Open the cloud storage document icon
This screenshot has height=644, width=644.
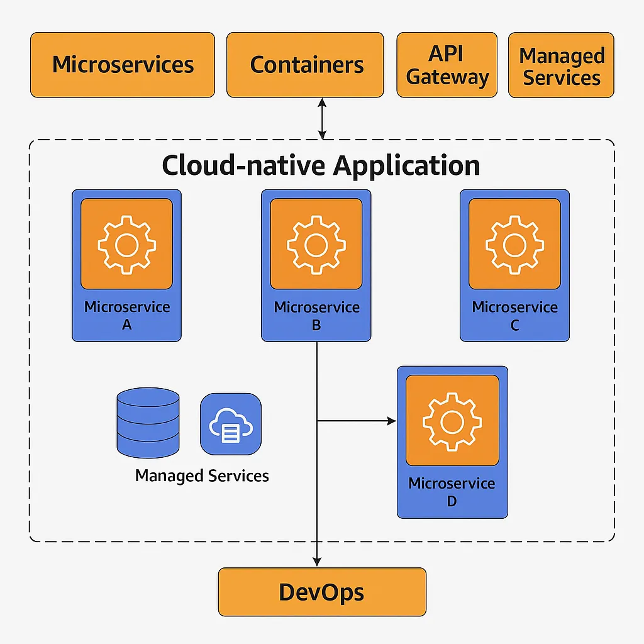tap(230, 425)
